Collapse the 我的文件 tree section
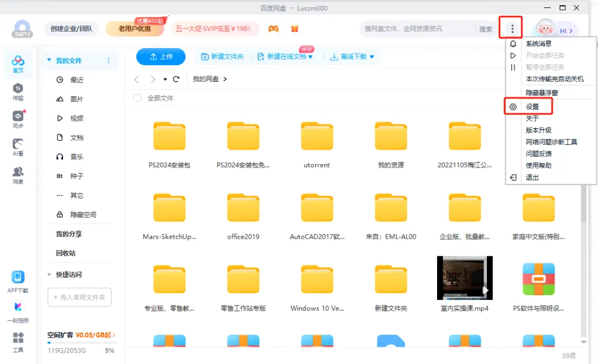 point(49,60)
